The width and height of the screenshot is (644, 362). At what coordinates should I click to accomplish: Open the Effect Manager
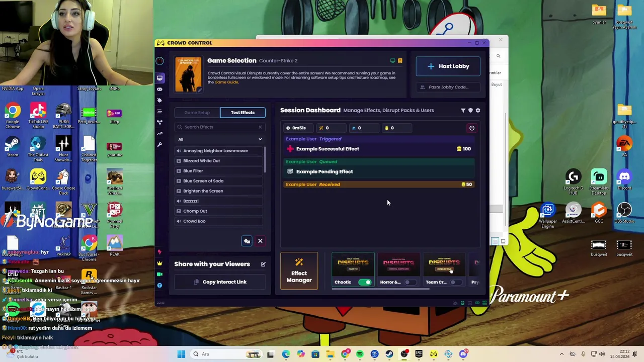(299, 271)
